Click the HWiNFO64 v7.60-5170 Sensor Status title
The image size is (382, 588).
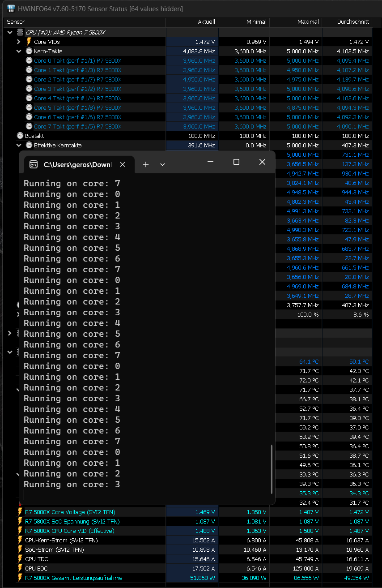pos(100,9)
